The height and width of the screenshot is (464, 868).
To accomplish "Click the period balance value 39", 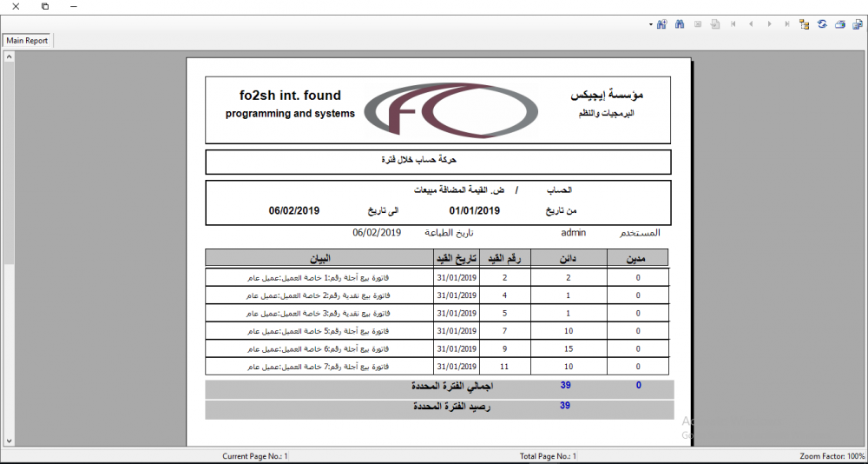I will tap(565, 406).
